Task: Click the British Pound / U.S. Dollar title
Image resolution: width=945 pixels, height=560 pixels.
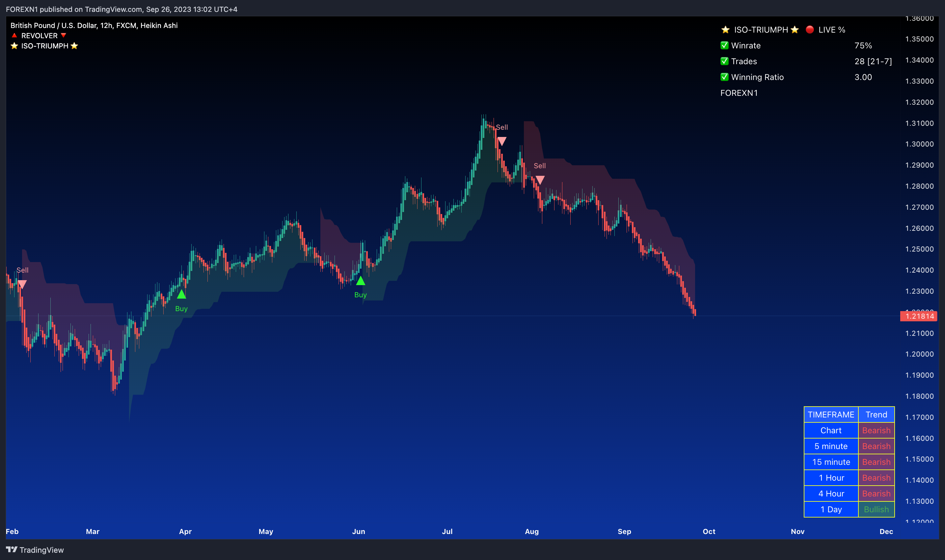Action: coord(94,25)
